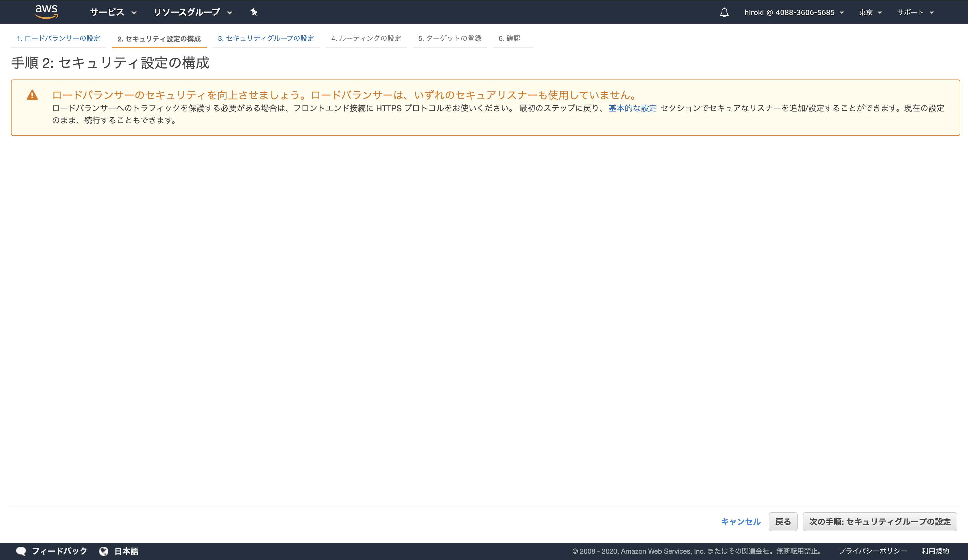This screenshot has width=968, height=560.
Task: Click the pin shortcut icon in navbar
Action: click(254, 12)
